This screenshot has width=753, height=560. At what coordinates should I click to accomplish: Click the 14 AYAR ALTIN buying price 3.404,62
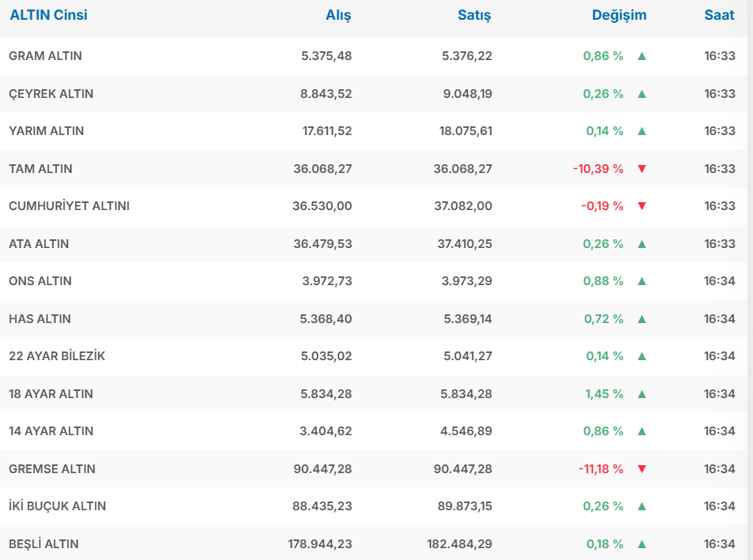click(x=326, y=431)
